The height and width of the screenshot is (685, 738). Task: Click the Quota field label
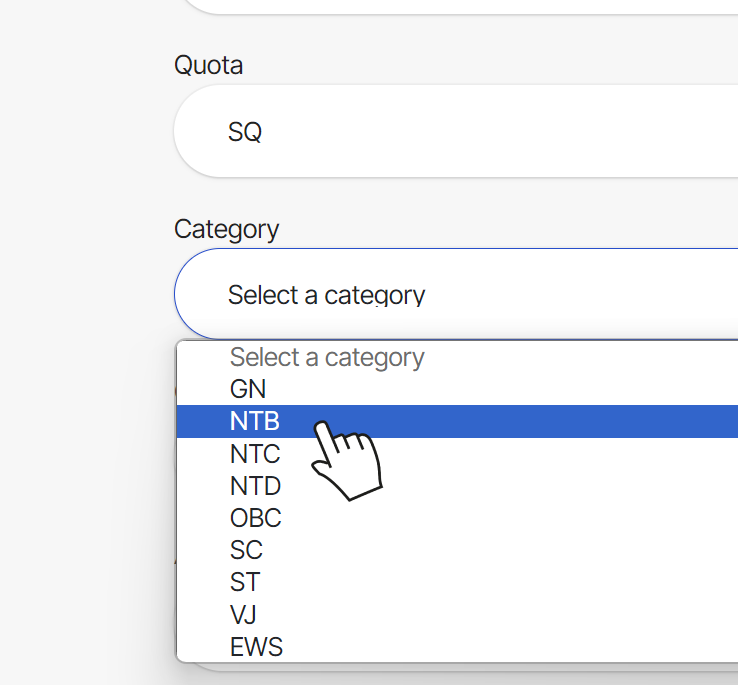(x=208, y=65)
